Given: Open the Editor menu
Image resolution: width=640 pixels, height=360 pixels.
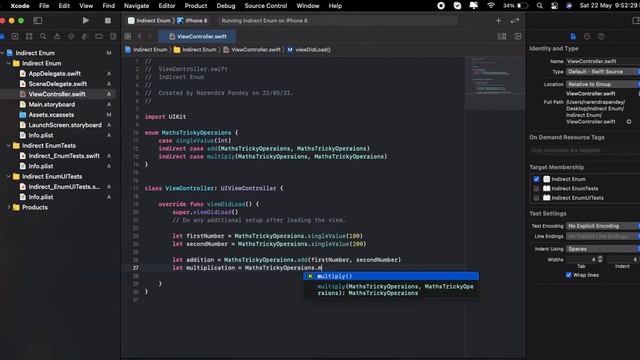Looking at the screenshot, I should [167, 6].
